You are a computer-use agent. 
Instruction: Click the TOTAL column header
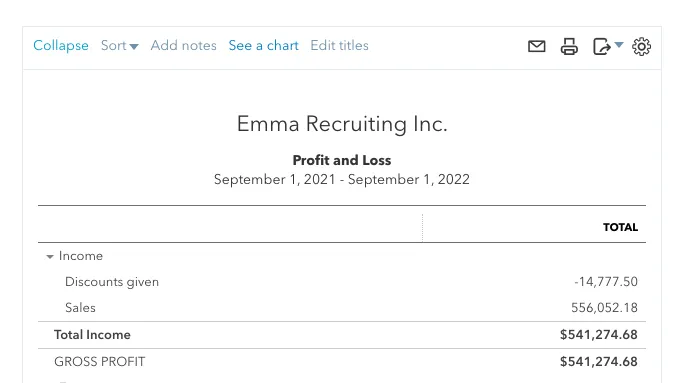click(x=620, y=227)
